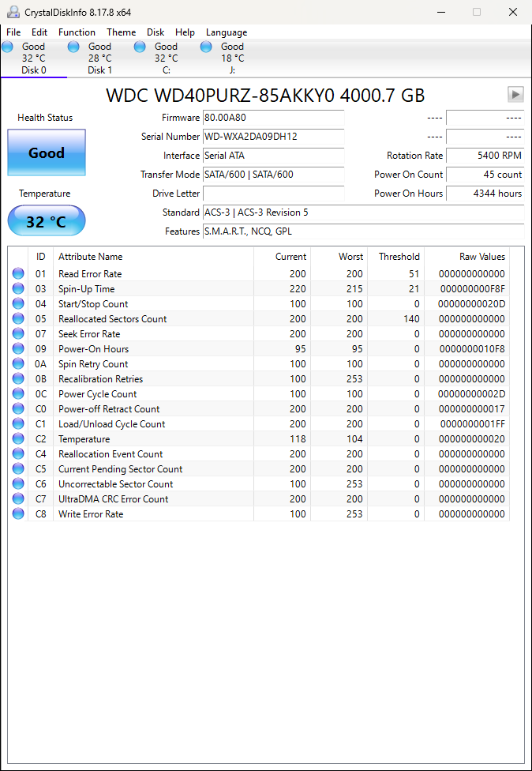Click status orb for Power-On Hours row

click(18, 348)
